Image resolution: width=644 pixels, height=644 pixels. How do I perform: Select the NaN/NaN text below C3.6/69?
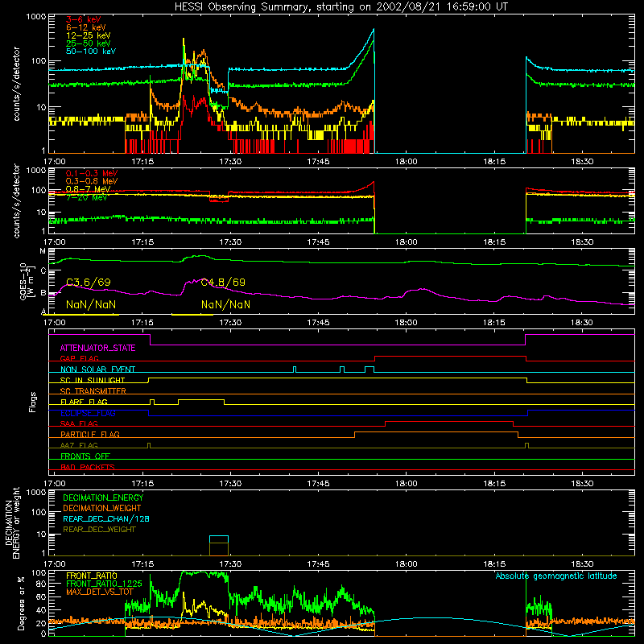[91, 305]
